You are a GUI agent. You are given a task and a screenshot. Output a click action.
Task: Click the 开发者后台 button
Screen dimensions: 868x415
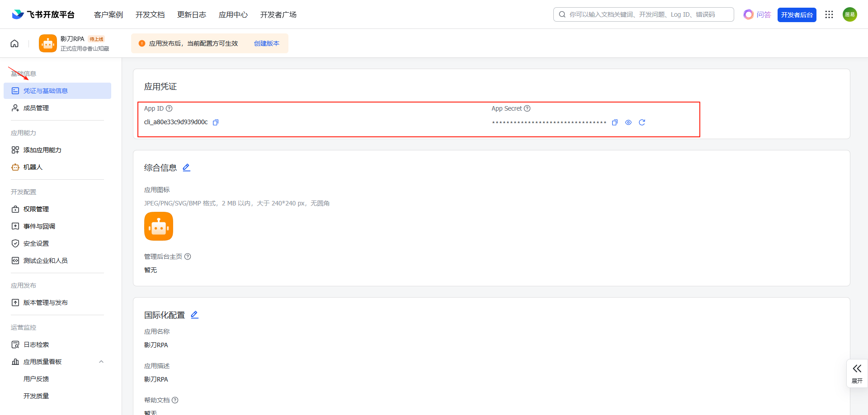tap(797, 15)
